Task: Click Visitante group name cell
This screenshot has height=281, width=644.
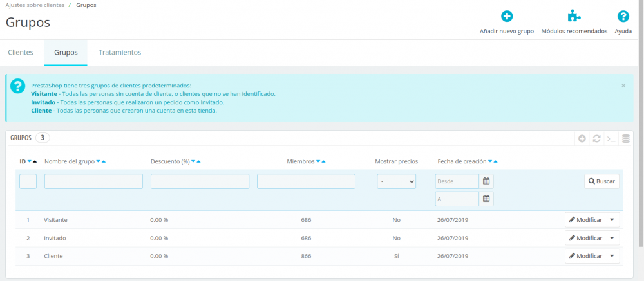Action: pyautogui.click(x=55, y=220)
